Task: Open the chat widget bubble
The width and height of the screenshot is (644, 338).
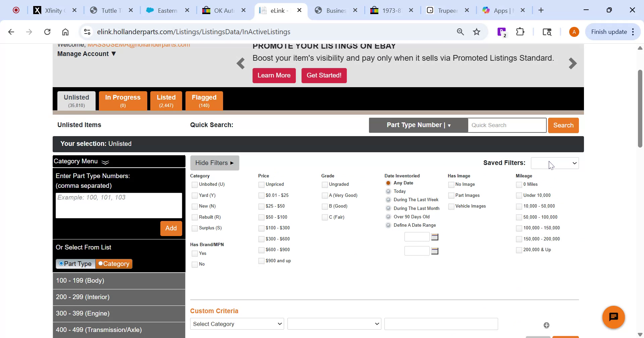Action: tap(614, 317)
